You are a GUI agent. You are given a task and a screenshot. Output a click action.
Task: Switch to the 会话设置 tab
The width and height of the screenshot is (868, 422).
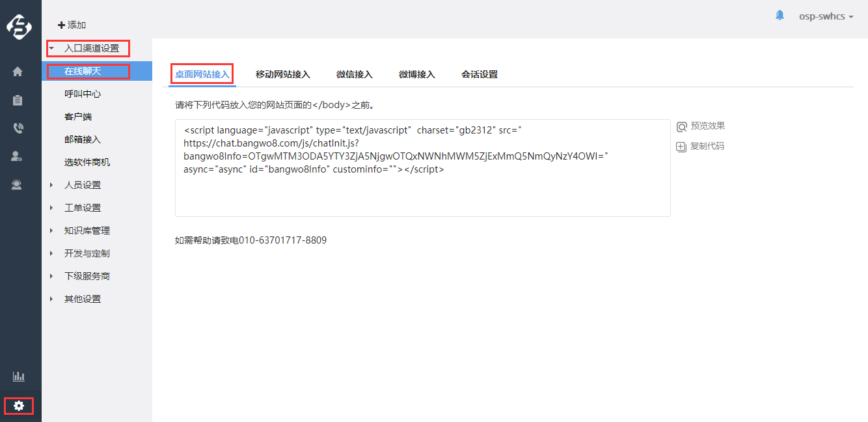coord(479,74)
